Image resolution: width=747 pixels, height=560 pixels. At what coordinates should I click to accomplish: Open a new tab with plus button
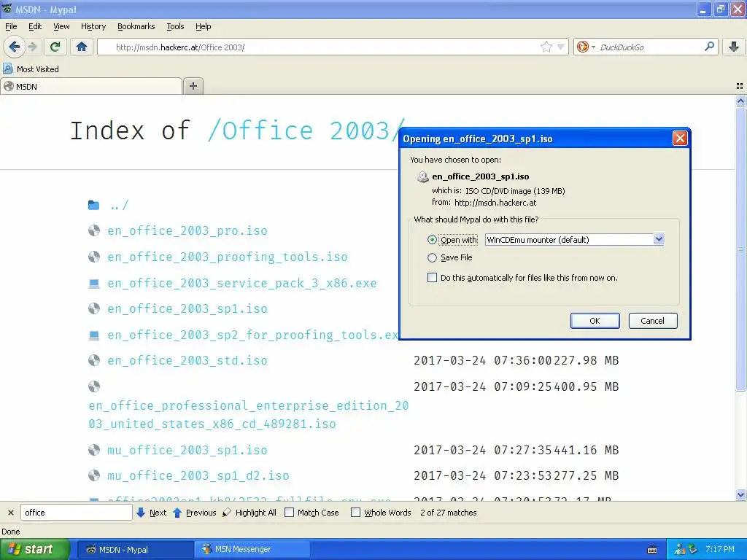coord(193,86)
